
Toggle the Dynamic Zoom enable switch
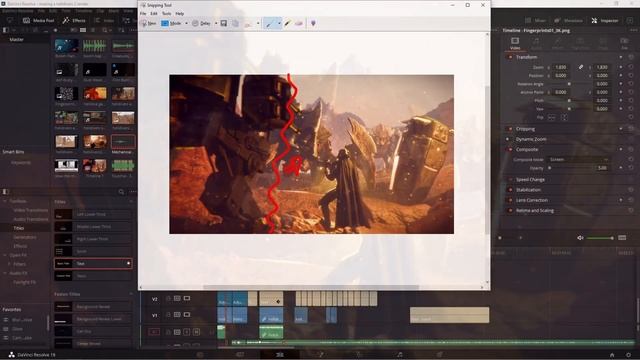508,139
